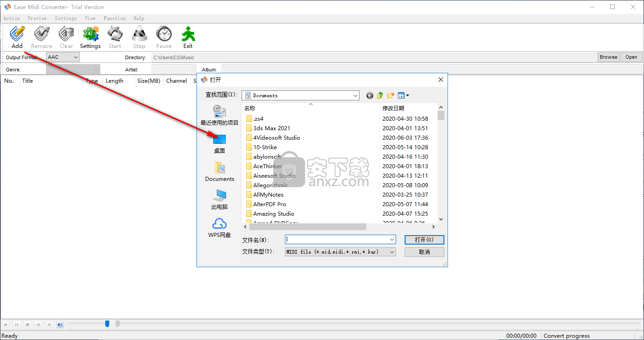Open the view menu icon in dialog
Screen dimensions: 644x340
pos(403,95)
